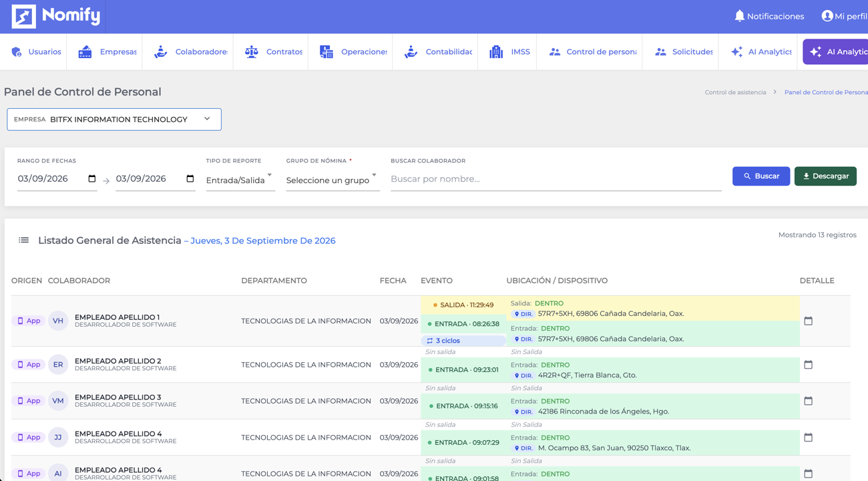Open detail calendar for Empleado Apellido 3
Image resolution: width=868 pixels, height=481 pixels.
pyautogui.click(x=808, y=401)
